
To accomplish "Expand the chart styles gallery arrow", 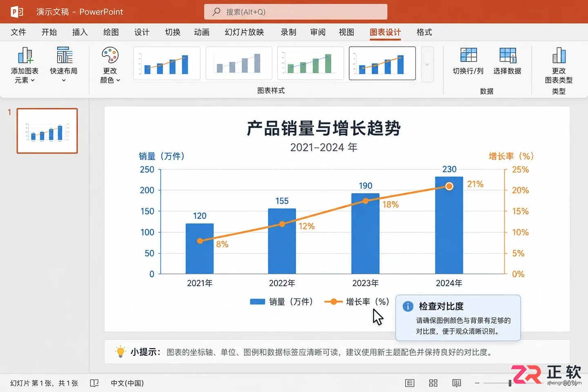I will click(x=427, y=65).
